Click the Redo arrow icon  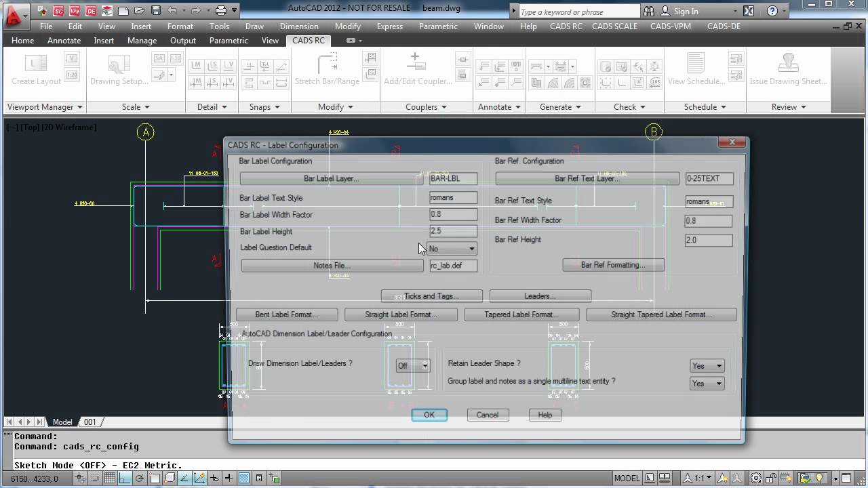click(x=197, y=11)
